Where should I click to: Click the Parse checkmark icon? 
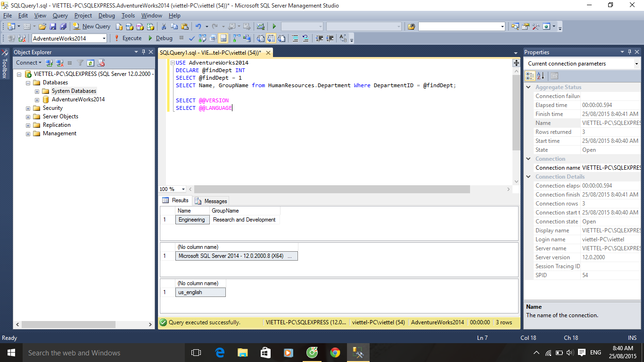coord(192,38)
